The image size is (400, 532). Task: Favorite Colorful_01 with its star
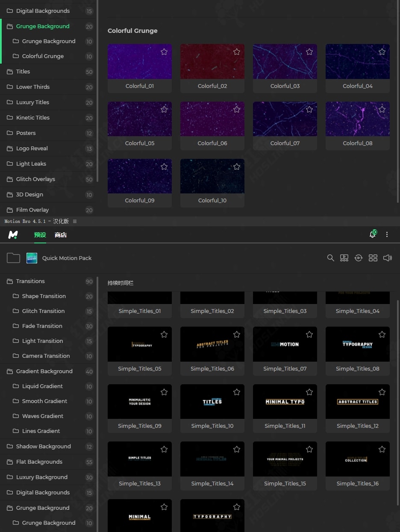click(164, 52)
